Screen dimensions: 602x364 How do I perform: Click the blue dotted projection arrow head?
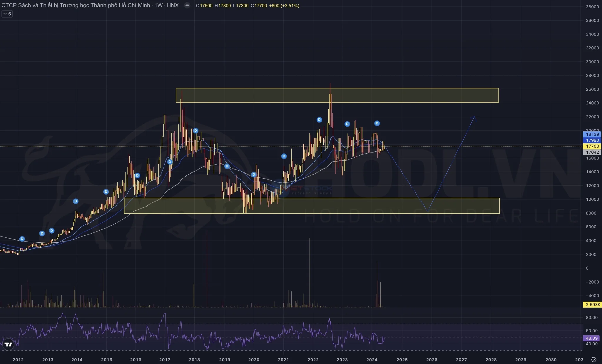pos(474,118)
